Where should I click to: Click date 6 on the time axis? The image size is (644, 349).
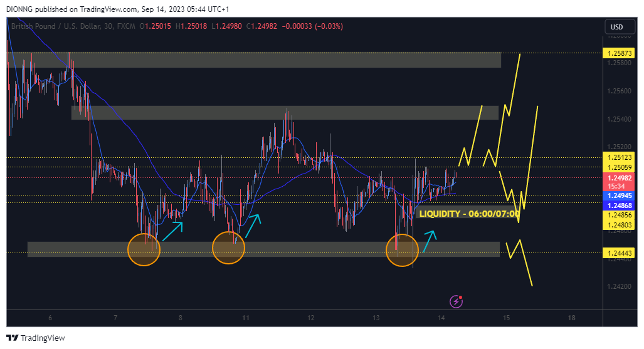[x=50, y=318]
